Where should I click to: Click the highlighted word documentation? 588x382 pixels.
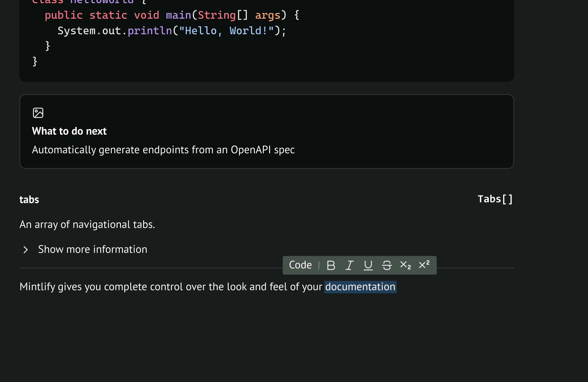tap(360, 287)
